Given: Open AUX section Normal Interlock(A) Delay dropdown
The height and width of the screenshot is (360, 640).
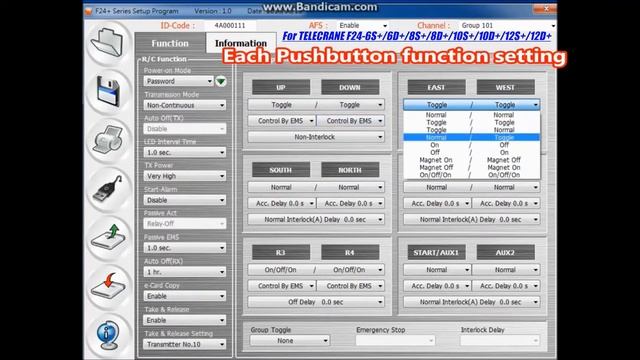Looking at the screenshot, I should (471, 302).
